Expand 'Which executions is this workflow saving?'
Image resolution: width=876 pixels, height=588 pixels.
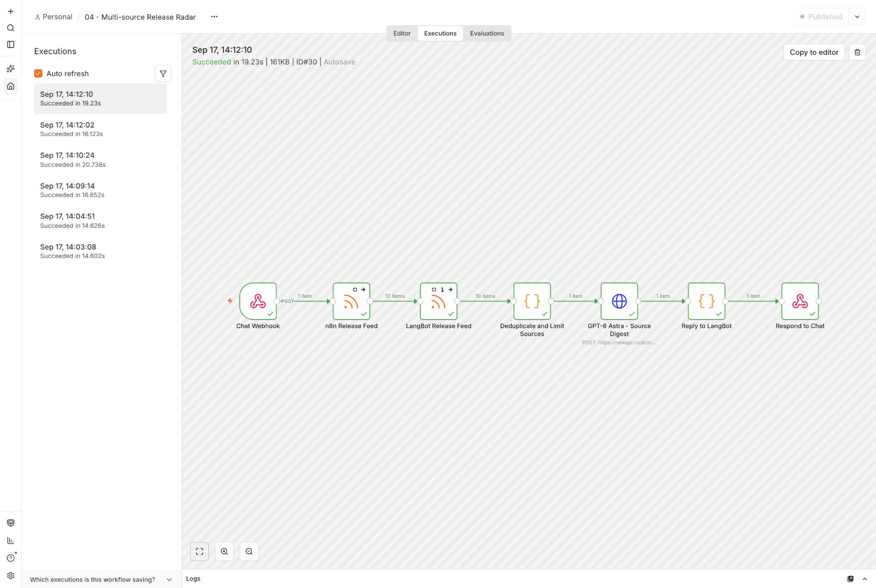click(101, 580)
